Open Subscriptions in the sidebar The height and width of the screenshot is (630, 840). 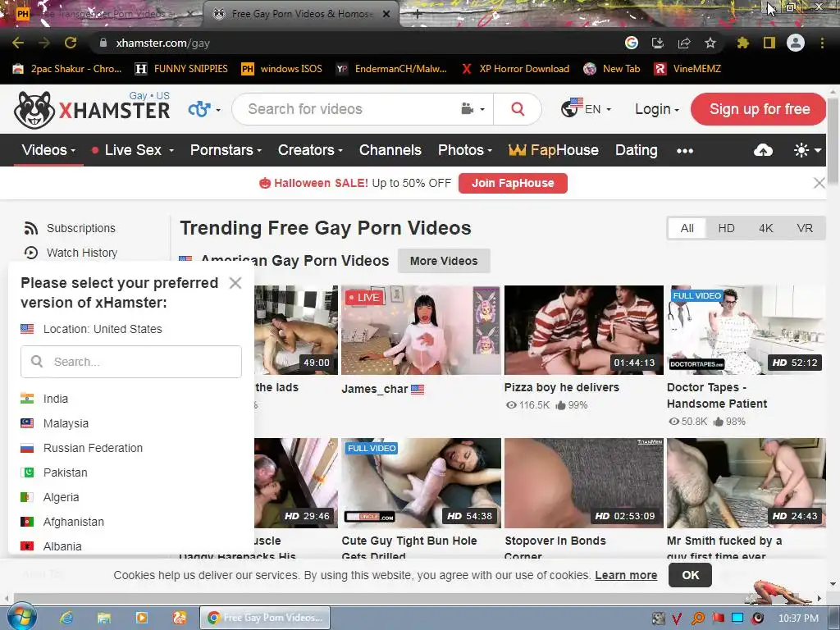pos(71,228)
